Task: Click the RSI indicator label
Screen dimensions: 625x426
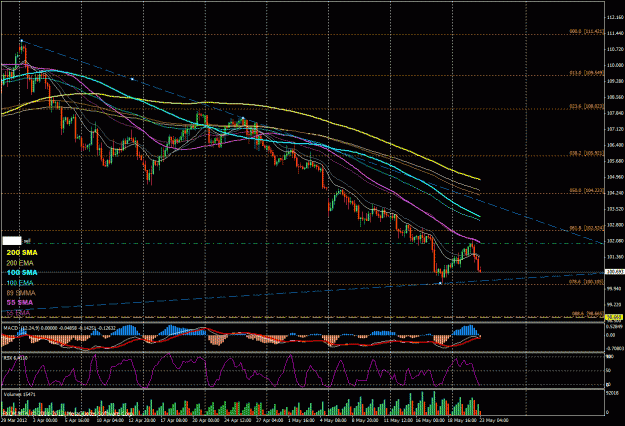Action: [x=16, y=358]
